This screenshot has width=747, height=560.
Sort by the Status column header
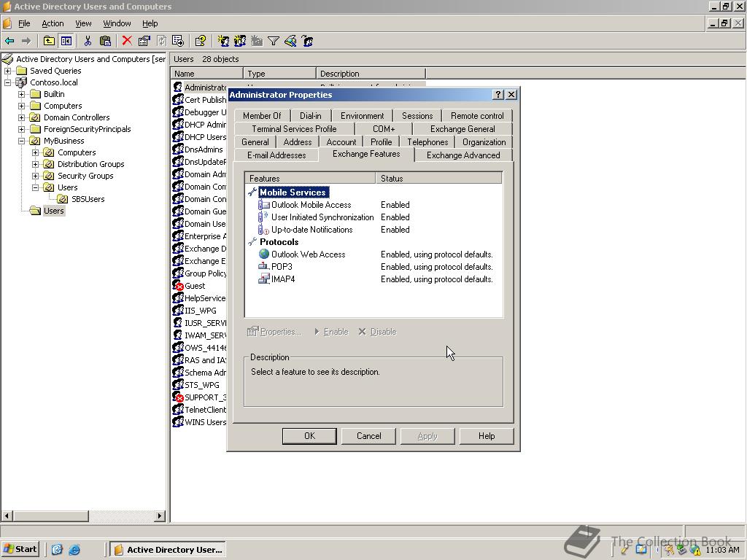pos(438,179)
